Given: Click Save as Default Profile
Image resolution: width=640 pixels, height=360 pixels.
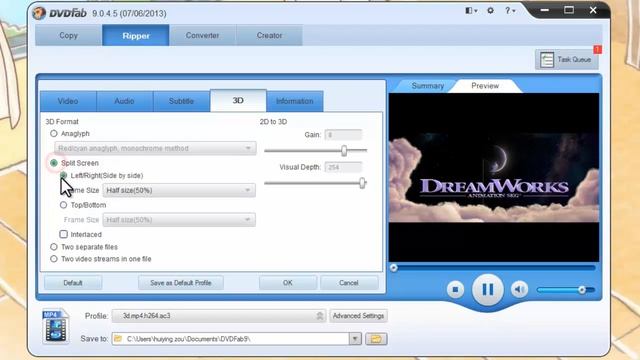Looking at the screenshot, I should (x=180, y=283).
